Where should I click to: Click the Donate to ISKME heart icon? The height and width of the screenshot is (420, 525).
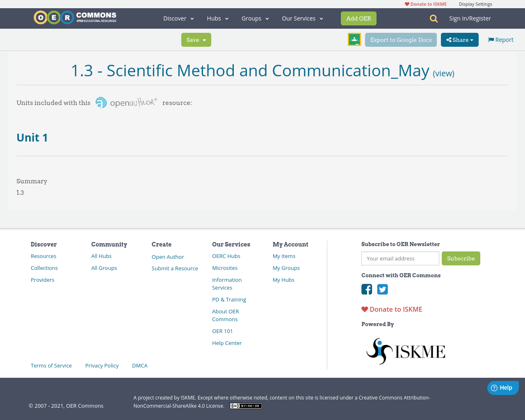365,309
